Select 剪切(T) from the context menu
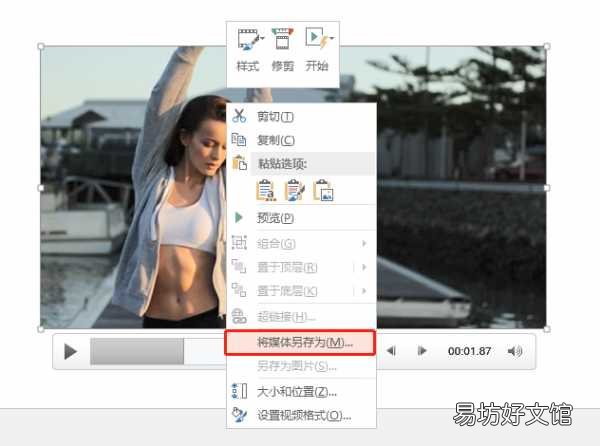600x446 pixels. click(x=302, y=116)
